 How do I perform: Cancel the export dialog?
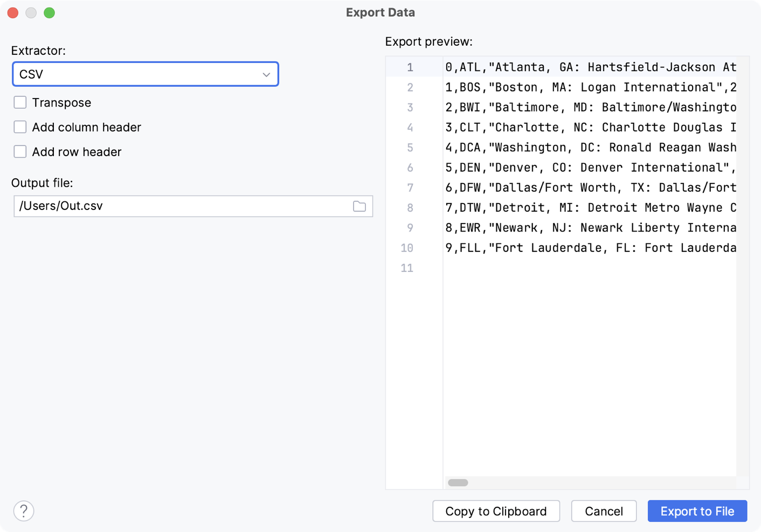[604, 511]
